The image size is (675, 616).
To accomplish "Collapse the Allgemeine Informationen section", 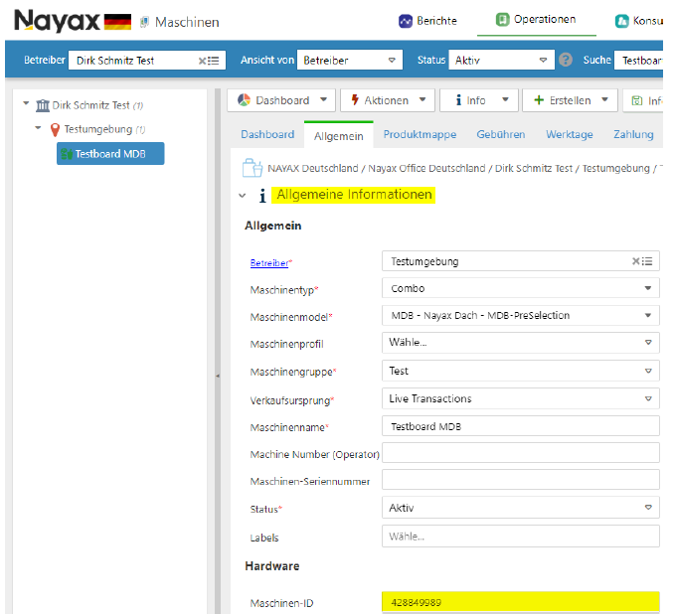I will [x=243, y=196].
